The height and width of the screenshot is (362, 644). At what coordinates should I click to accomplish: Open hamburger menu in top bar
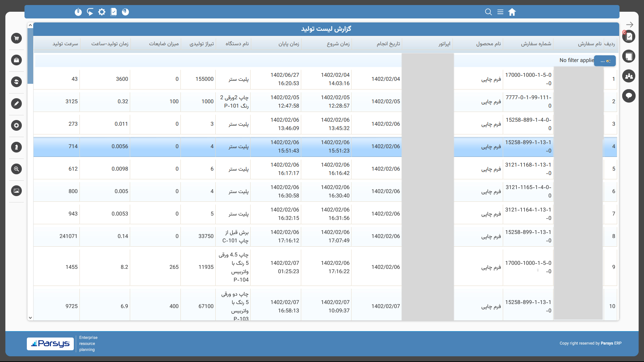(500, 12)
